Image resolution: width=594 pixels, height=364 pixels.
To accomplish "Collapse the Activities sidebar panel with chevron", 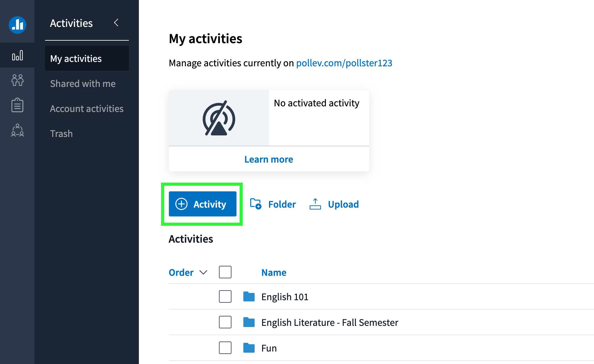I will click(116, 23).
